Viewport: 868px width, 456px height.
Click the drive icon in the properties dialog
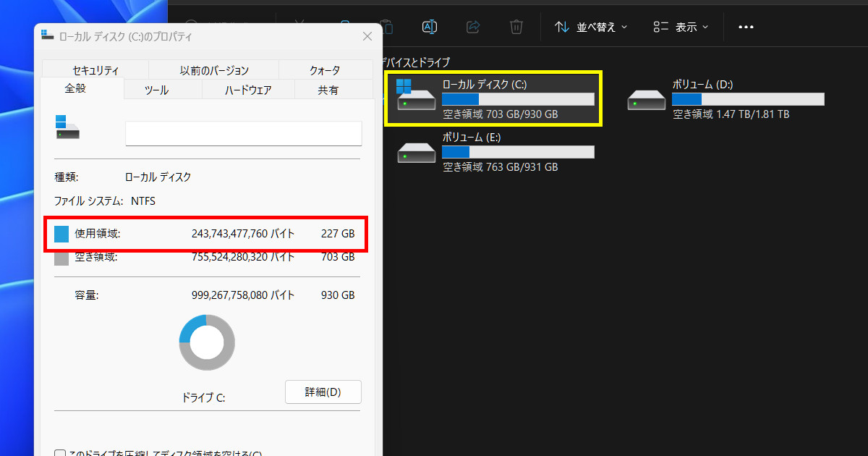pyautogui.click(x=67, y=127)
